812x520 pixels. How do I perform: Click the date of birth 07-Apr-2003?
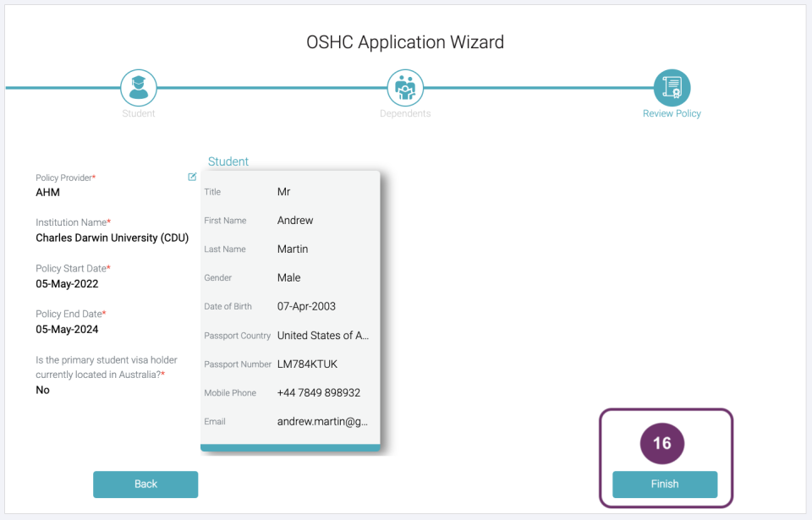306,306
